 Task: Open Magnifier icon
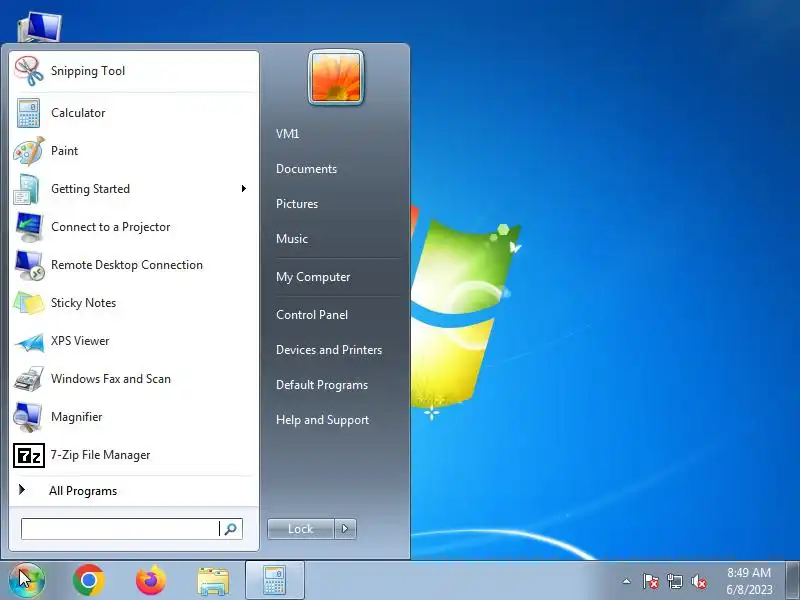coord(28,417)
